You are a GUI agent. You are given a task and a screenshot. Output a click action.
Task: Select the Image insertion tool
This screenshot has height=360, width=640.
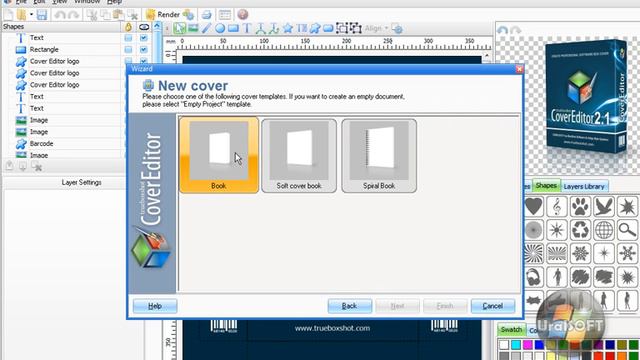click(x=193, y=28)
